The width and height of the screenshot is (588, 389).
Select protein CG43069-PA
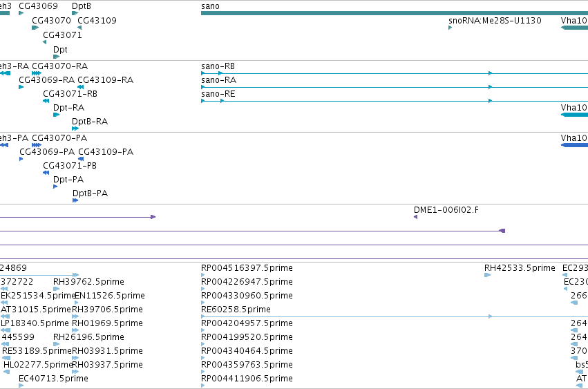click(47, 152)
